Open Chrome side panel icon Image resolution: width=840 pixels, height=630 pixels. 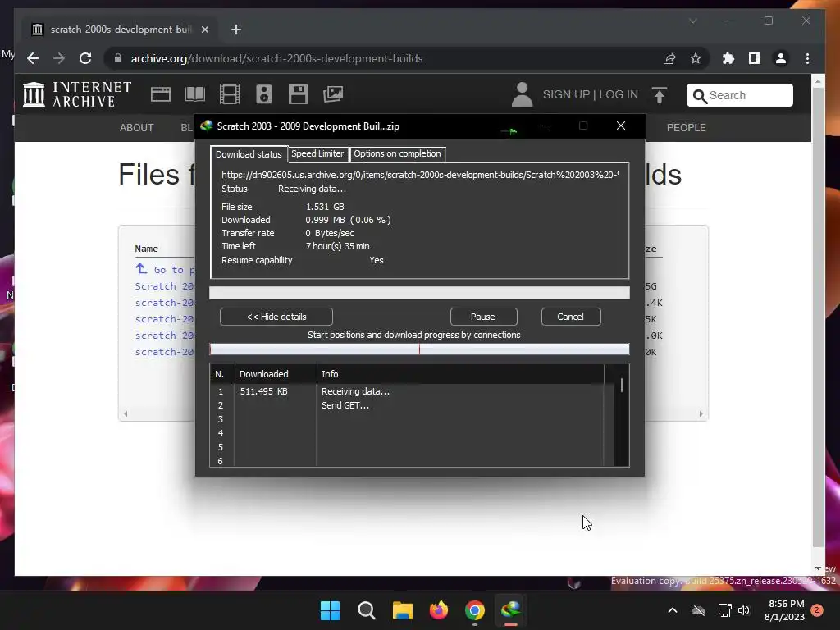755,58
